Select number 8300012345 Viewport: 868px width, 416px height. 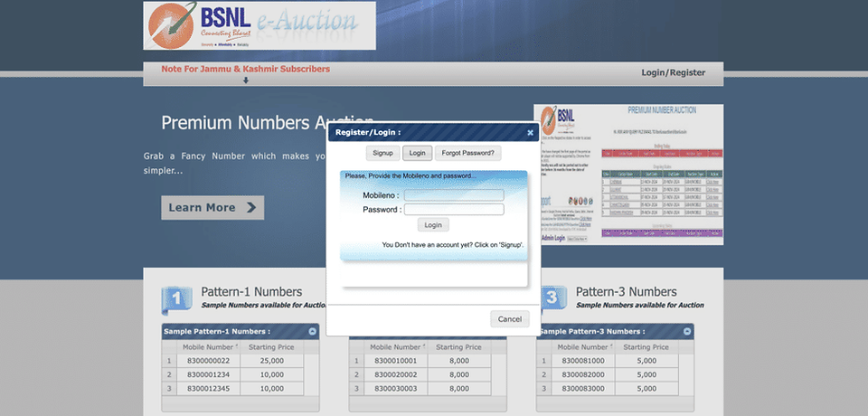pyautogui.click(x=208, y=388)
